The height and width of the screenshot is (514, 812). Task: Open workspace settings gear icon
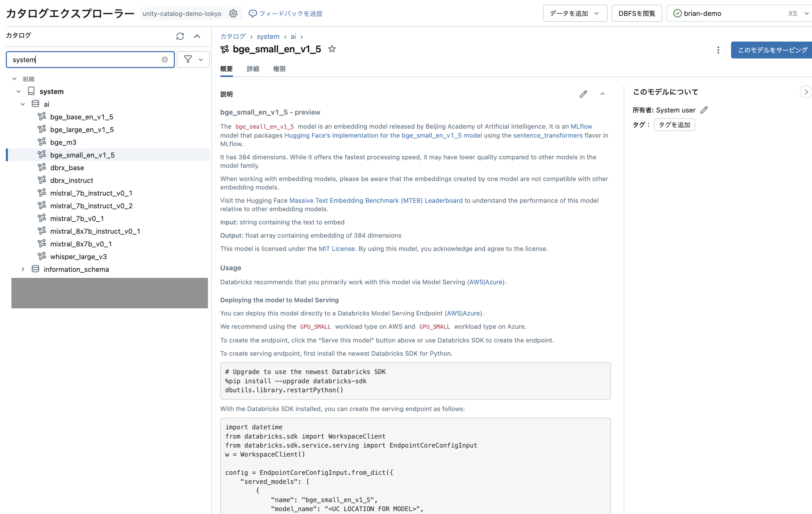[x=233, y=13]
